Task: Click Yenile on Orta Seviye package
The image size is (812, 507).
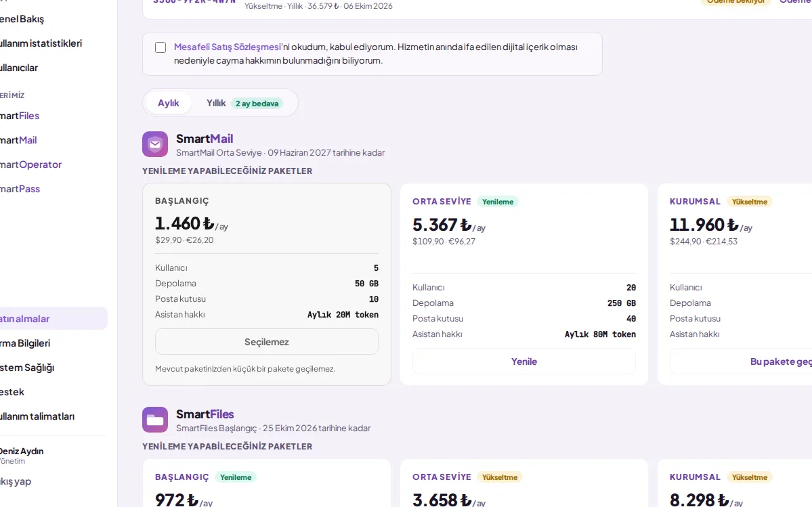Action: (x=524, y=361)
